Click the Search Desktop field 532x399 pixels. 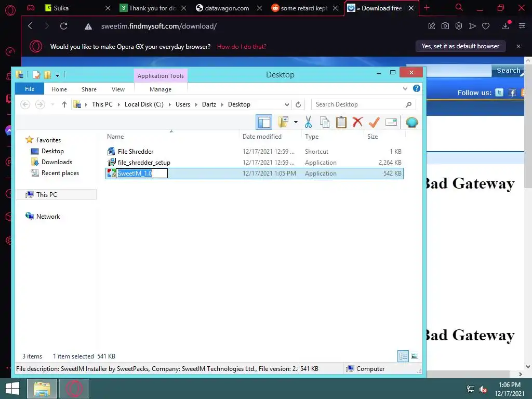click(363, 104)
